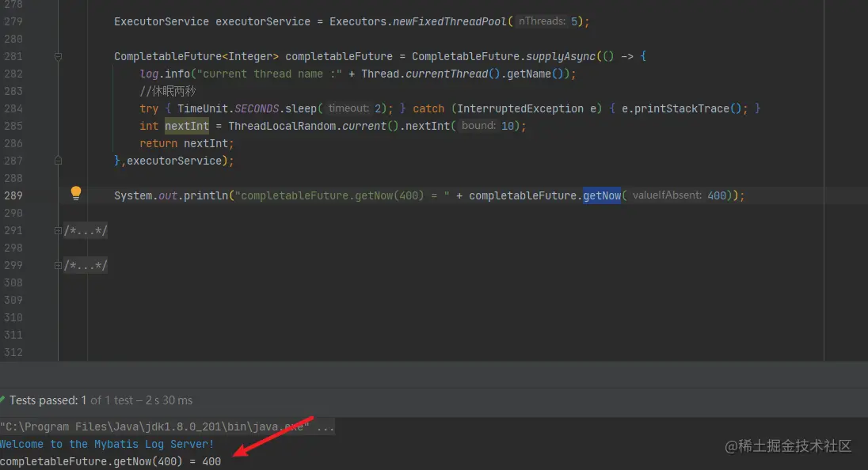Click the bound parameter hint
Viewport: 868px width, 470px height.
pyautogui.click(x=478, y=126)
